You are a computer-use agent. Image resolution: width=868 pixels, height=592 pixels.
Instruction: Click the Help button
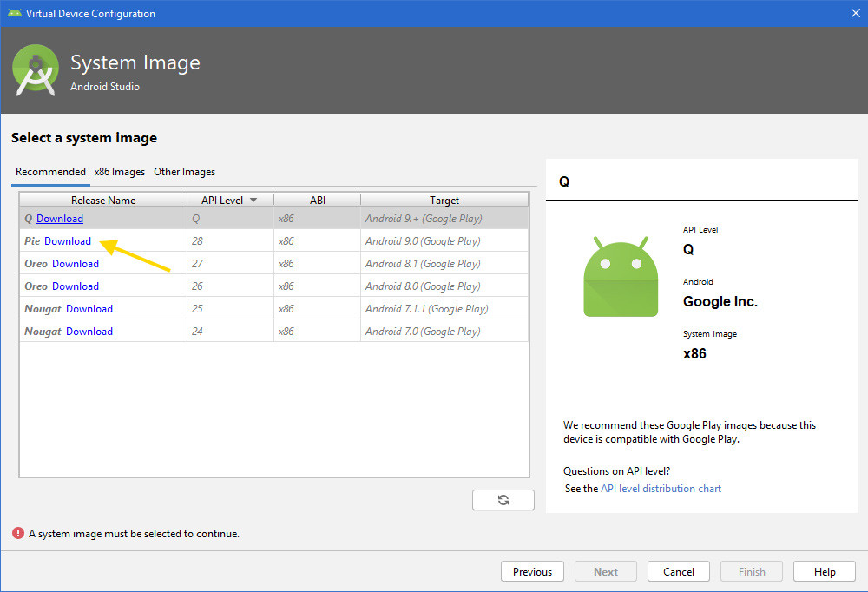[x=824, y=571]
